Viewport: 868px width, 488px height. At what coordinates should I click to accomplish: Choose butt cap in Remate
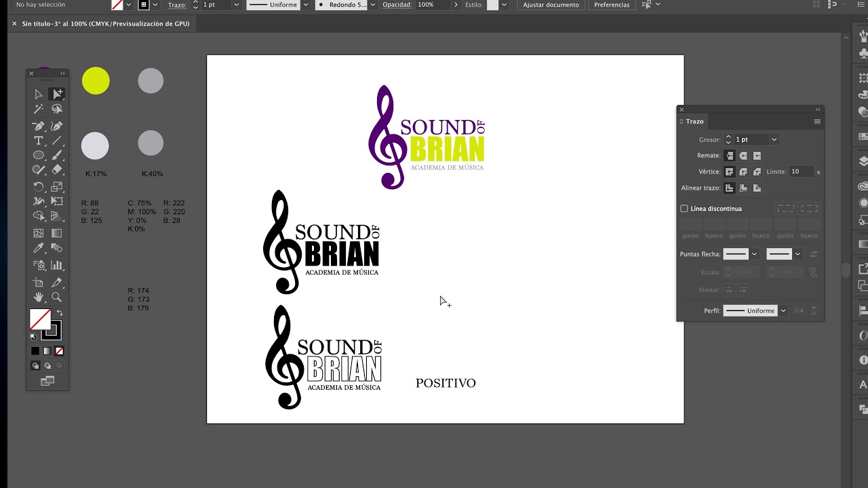pyautogui.click(x=729, y=156)
